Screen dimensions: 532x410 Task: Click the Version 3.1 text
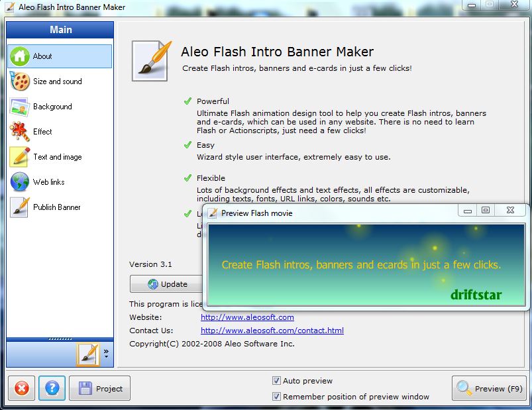150,264
